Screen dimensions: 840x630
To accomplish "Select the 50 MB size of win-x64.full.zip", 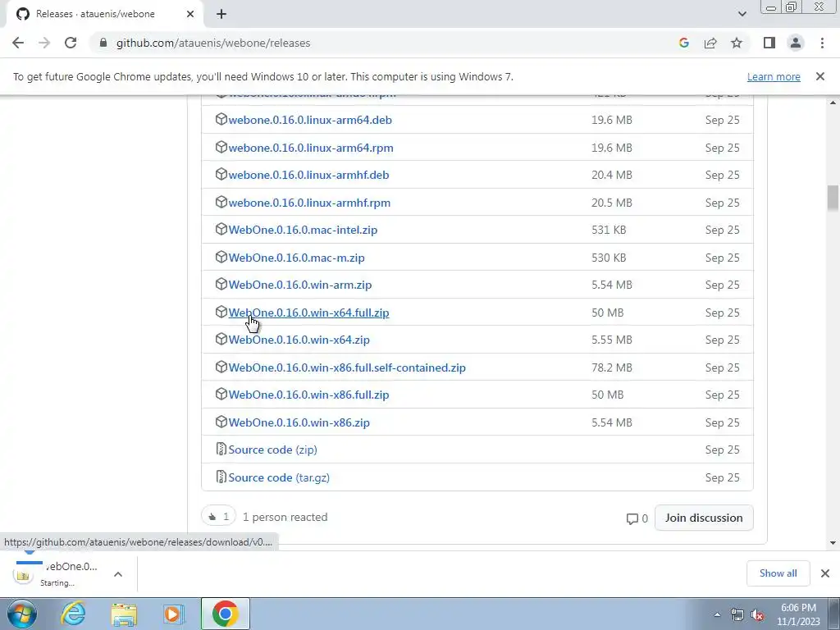I will click(x=608, y=313).
